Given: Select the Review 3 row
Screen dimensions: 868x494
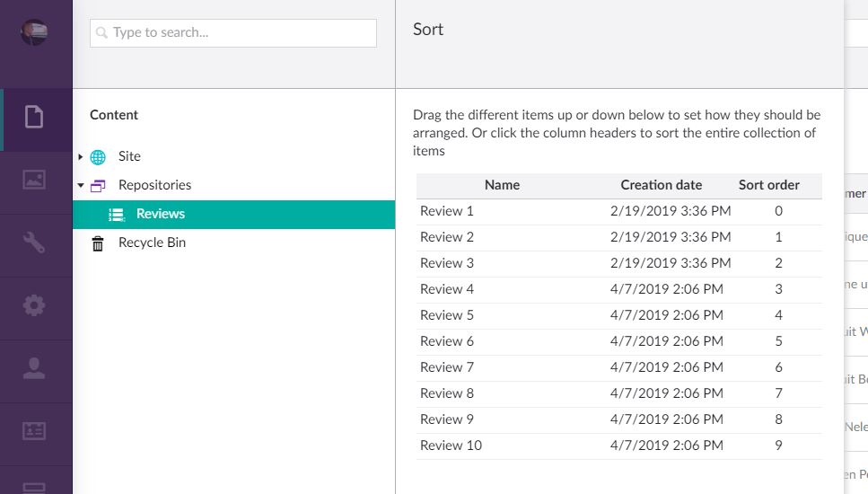Looking at the screenshot, I should pyautogui.click(x=618, y=263).
